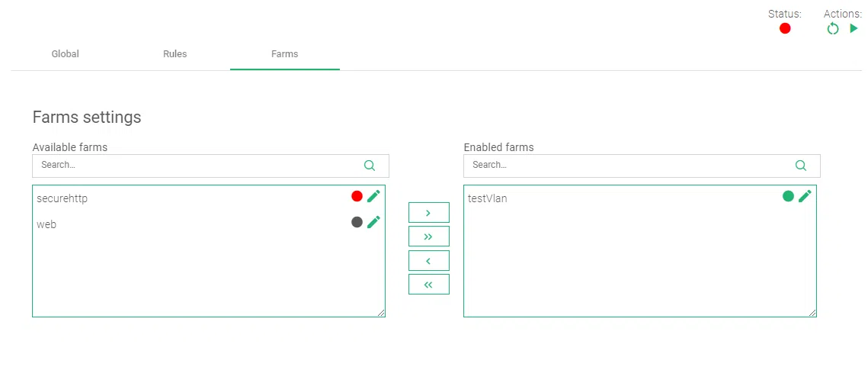Switch to the Global tab

coord(66,54)
